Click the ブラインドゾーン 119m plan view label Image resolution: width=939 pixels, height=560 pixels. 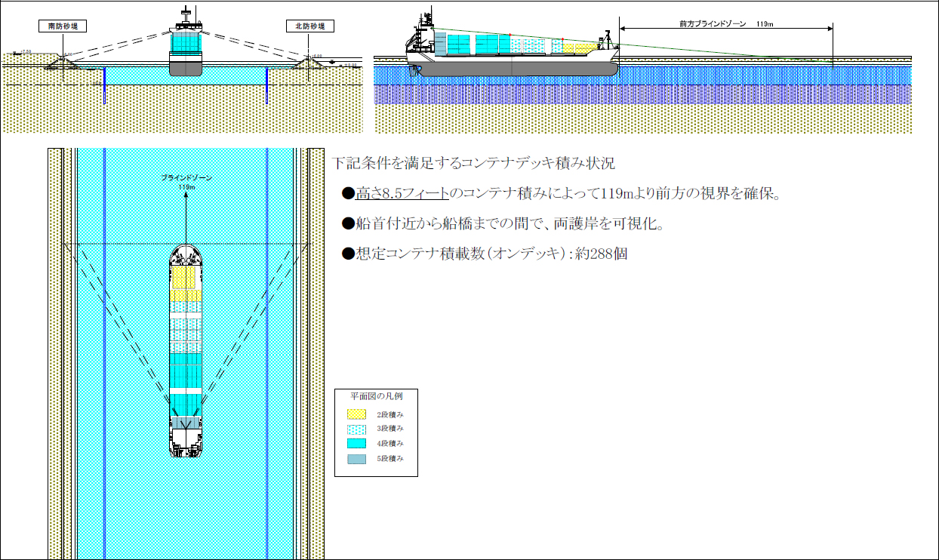[186, 180]
